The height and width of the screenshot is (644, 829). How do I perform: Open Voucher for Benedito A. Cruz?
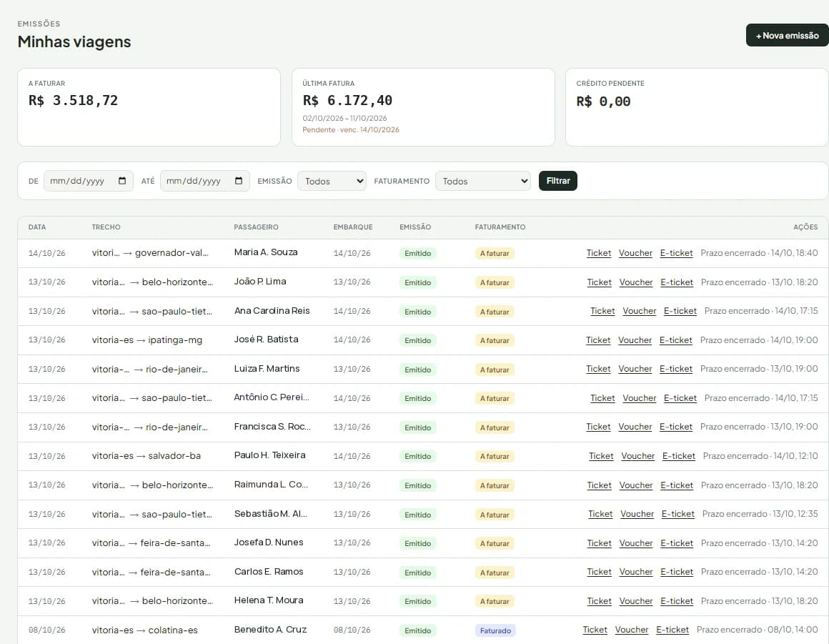(x=632, y=630)
